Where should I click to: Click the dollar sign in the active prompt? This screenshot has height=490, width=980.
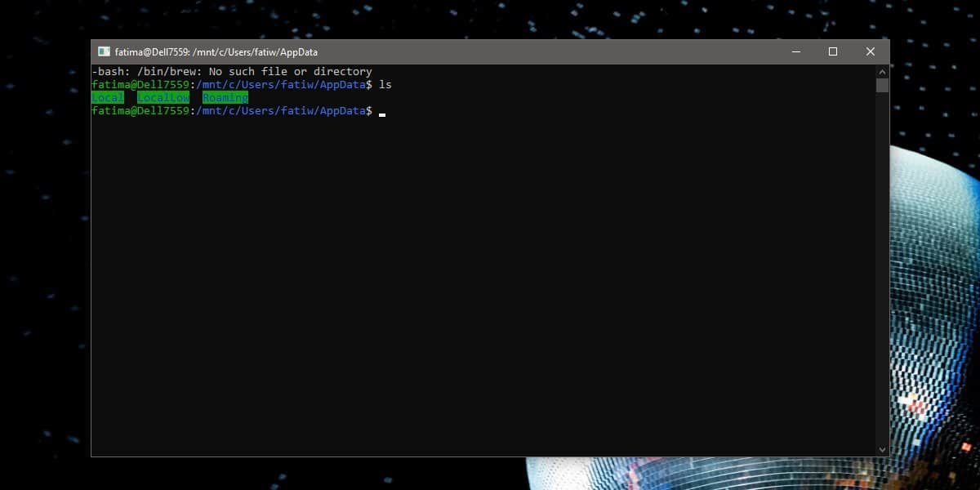click(x=367, y=110)
